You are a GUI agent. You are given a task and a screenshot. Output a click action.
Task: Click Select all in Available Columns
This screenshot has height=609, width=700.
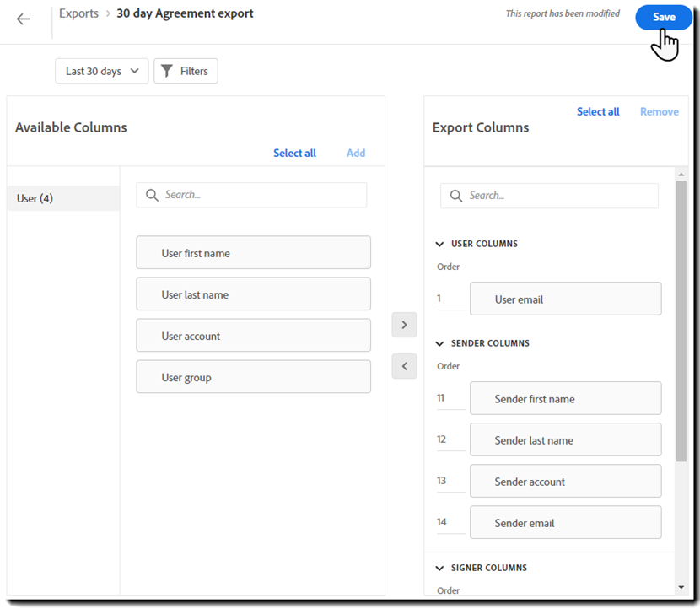[x=294, y=153]
